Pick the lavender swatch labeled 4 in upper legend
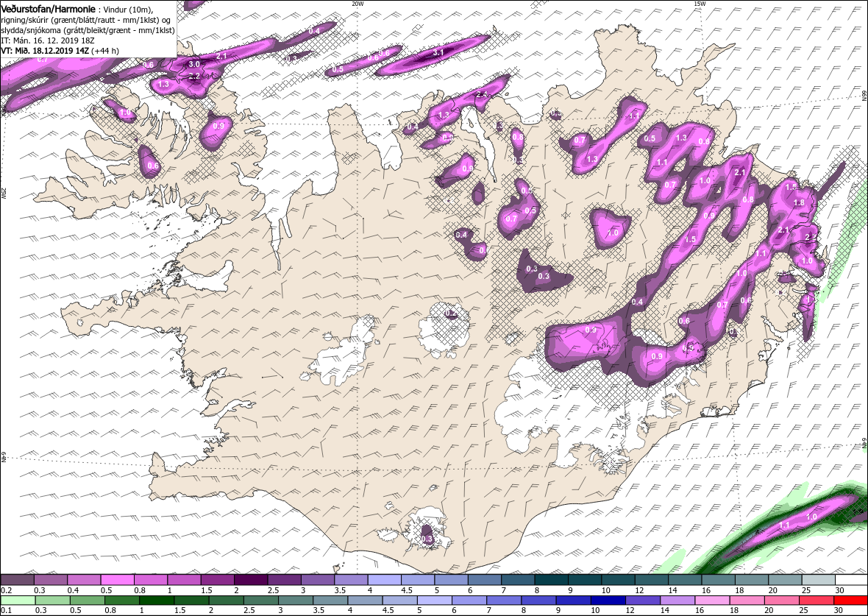This screenshot has width=868, height=616. pyautogui.click(x=384, y=580)
